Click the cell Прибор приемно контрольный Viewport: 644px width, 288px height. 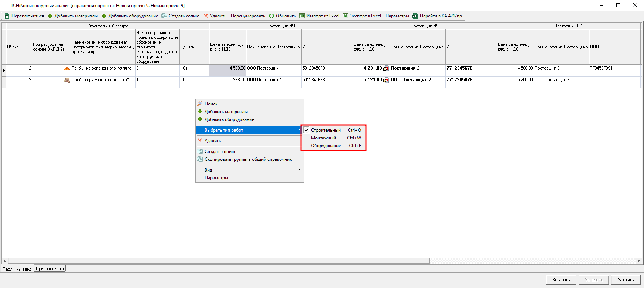103,82
